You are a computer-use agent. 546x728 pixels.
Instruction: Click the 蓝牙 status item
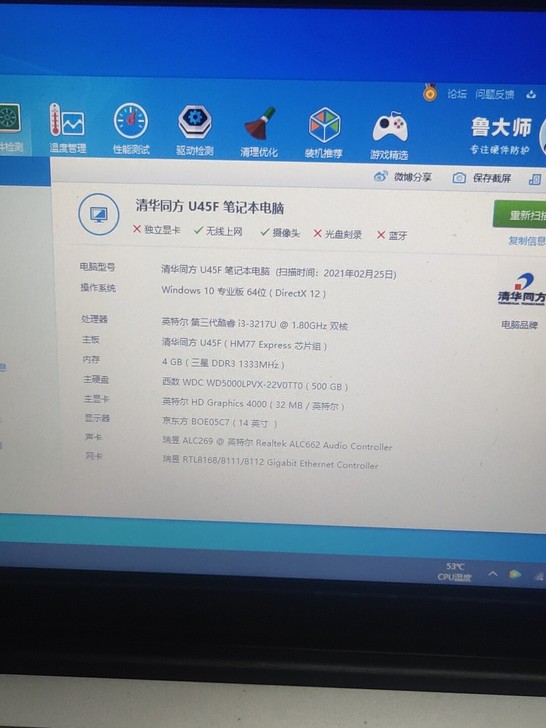pyautogui.click(x=392, y=235)
